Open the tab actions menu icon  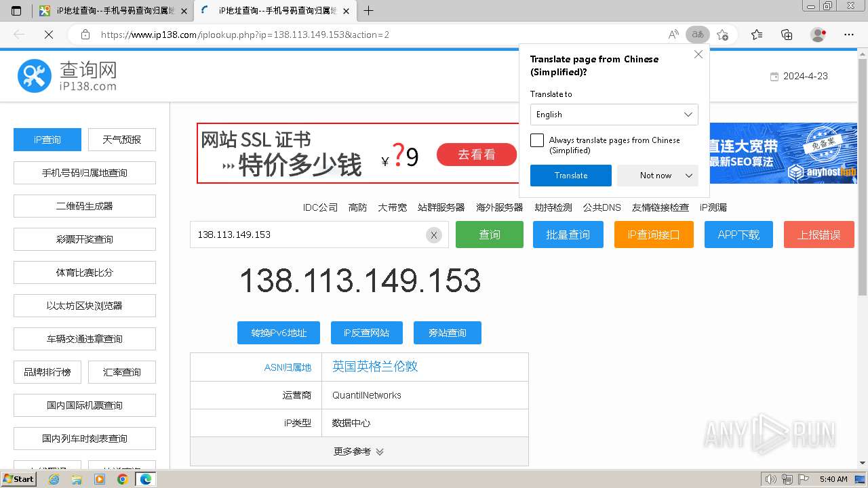tap(16, 11)
